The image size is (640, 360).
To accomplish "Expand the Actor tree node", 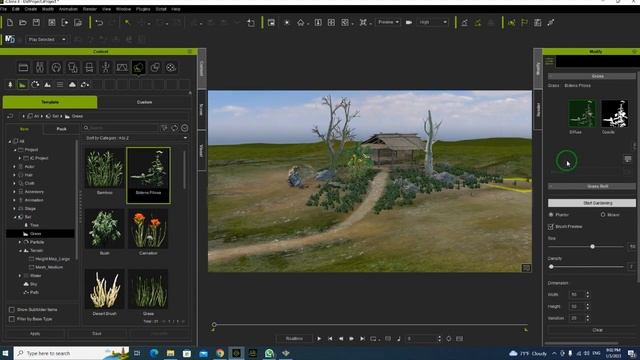I will pos(15,167).
